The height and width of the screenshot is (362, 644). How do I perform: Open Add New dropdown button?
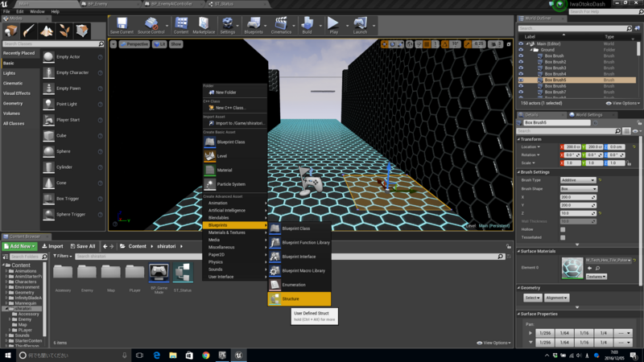(x=19, y=246)
